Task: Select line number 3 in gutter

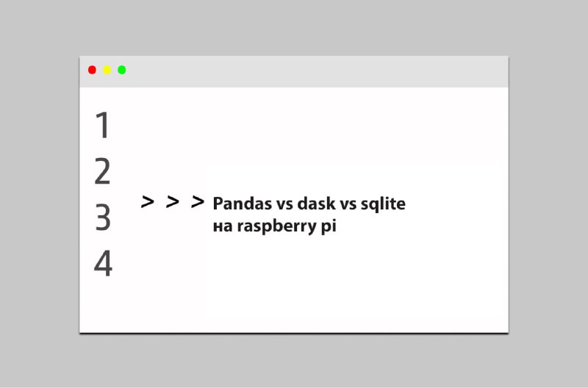Action: [103, 218]
